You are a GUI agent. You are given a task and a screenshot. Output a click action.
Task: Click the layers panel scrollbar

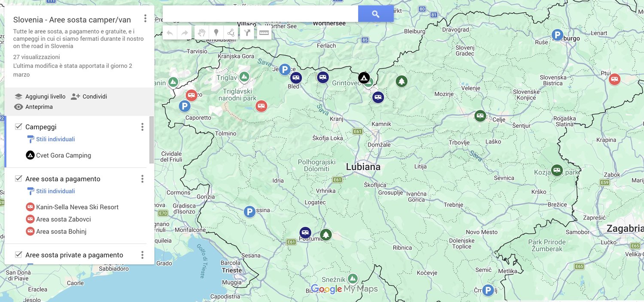pyautogui.click(x=152, y=140)
